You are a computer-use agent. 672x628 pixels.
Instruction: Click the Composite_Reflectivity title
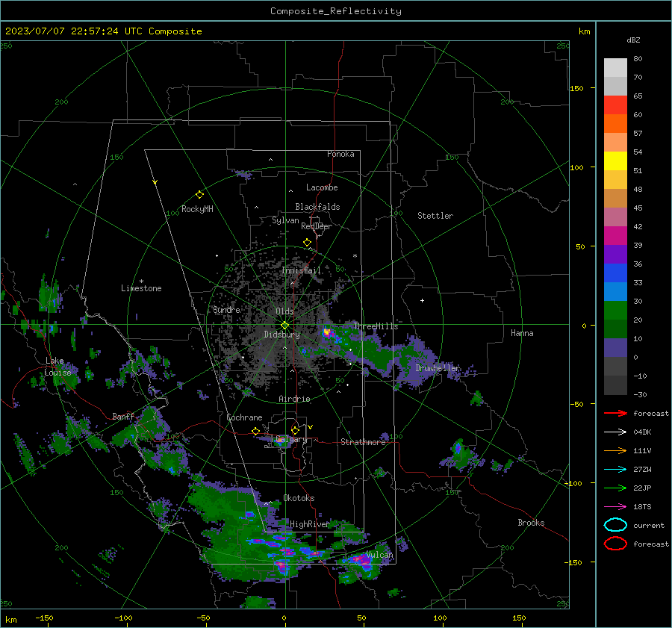pos(335,11)
